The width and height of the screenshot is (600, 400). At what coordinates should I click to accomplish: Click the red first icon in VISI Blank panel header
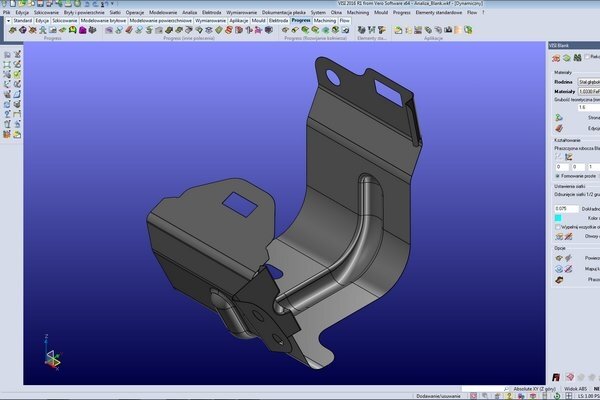coord(556,58)
